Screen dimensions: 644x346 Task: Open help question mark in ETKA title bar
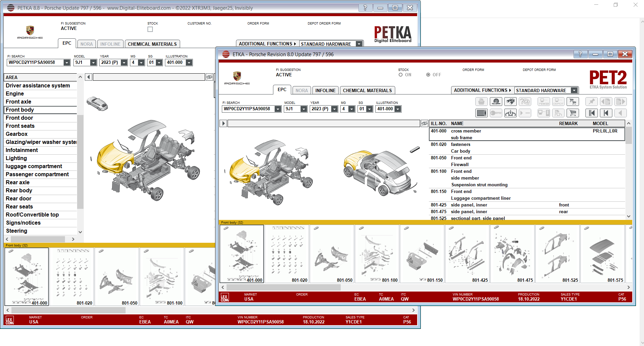pyautogui.click(x=580, y=54)
